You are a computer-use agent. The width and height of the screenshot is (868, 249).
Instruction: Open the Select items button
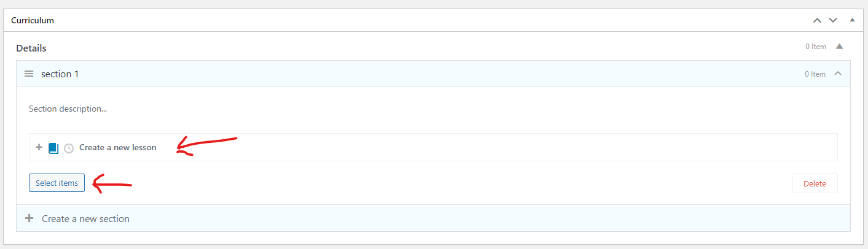pyautogui.click(x=57, y=183)
